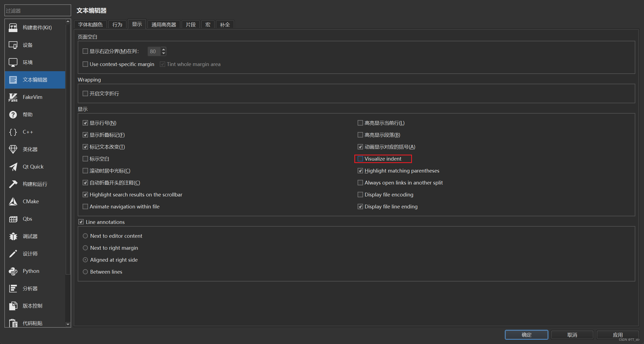Switch to 宏 macros tab
This screenshot has width=644, height=344.
[x=208, y=24]
